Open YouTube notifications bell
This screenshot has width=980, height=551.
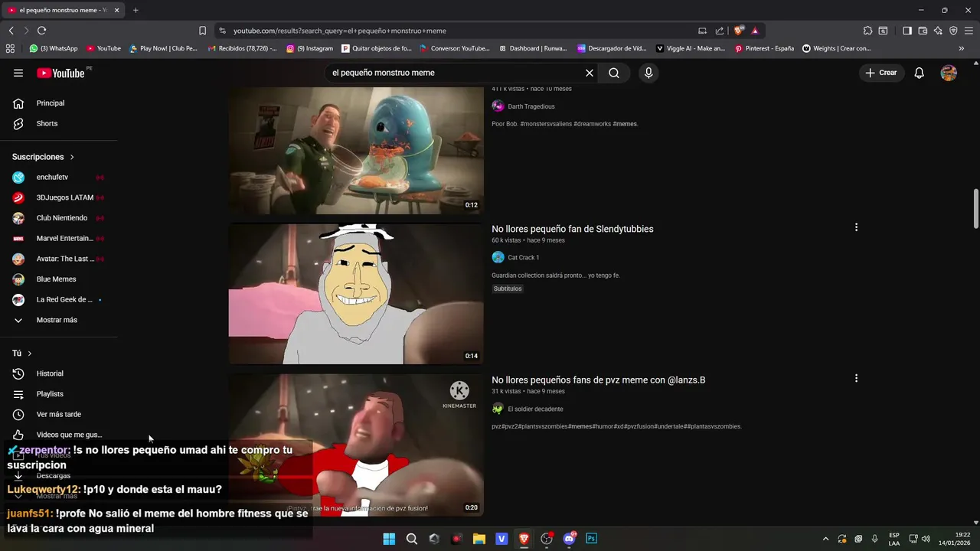(920, 73)
